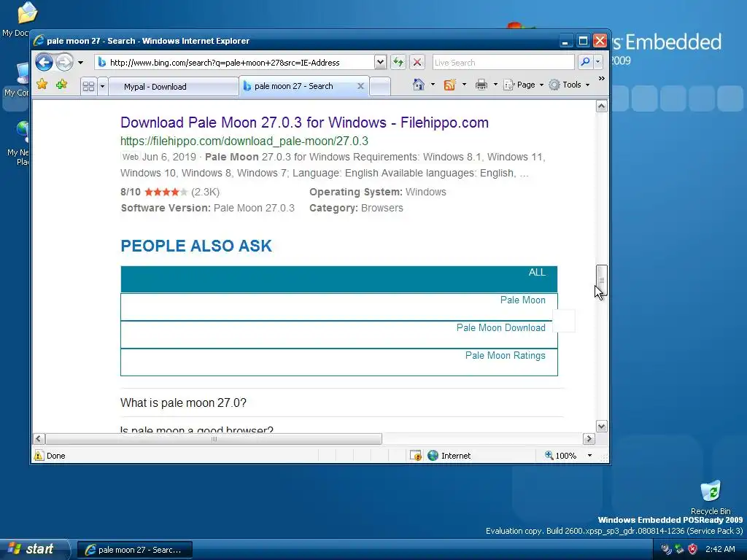Open Recycle Bin on the desktop

[711, 498]
